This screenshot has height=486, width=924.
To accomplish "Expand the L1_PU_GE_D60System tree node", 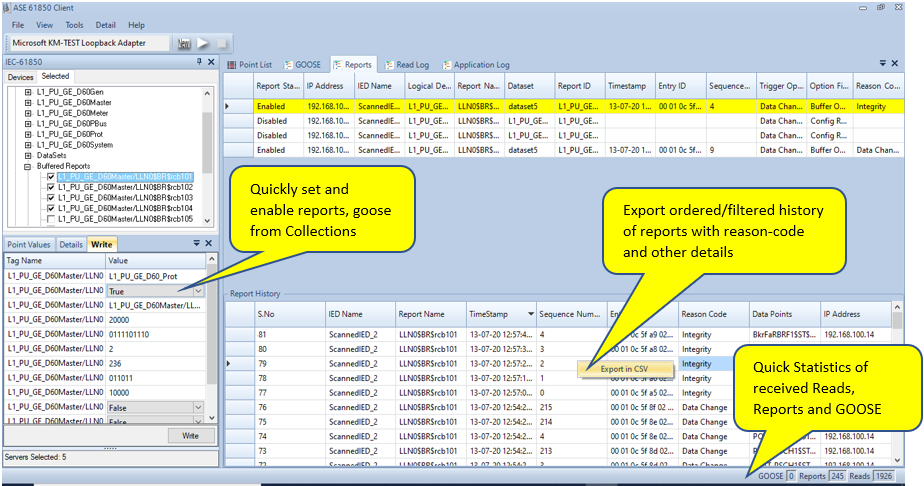I will tap(28, 145).
